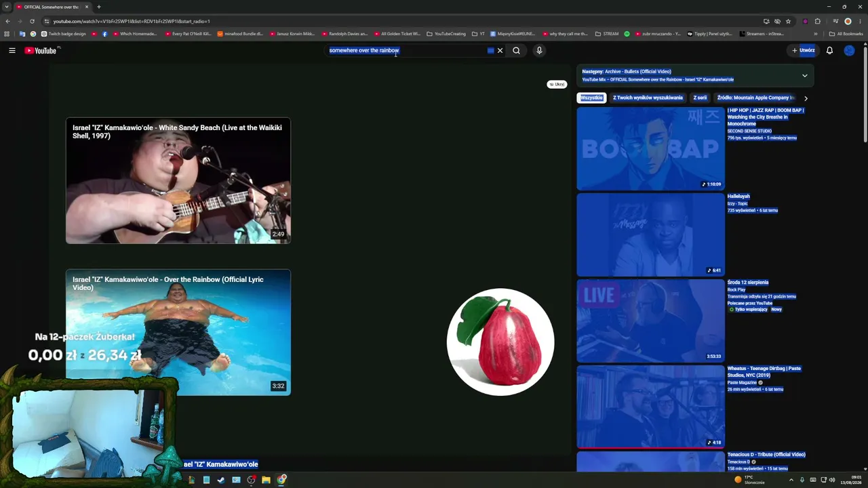The image size is (868, 488).
Task: Open 'Watching the City Breathe in Monochrome' title
Action: [766, 117]
